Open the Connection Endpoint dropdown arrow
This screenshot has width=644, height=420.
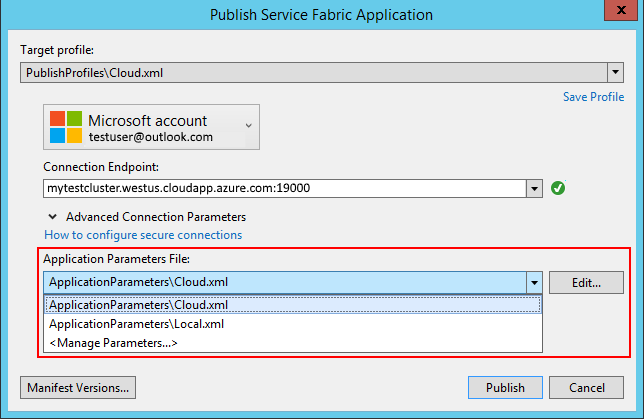click(x=534, y=188)
